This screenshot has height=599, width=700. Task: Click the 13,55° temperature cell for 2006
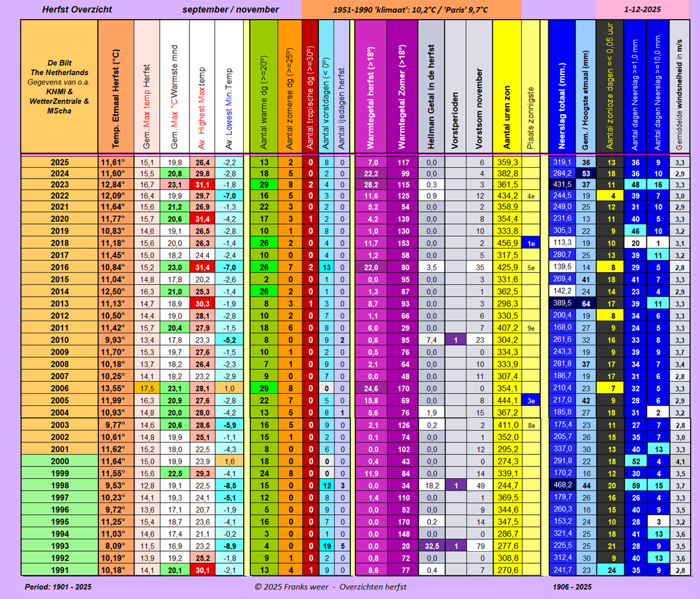coord(115,388)
